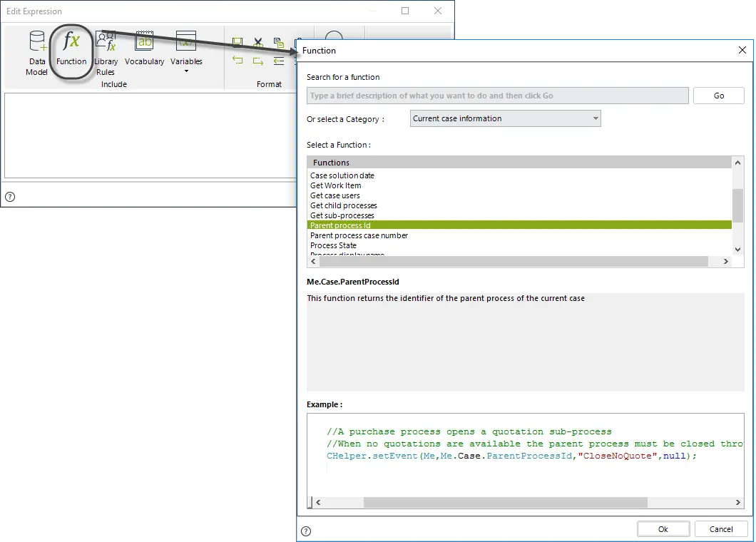Cut using the scissors icon
756x542 pixels.
pos(258,43)
